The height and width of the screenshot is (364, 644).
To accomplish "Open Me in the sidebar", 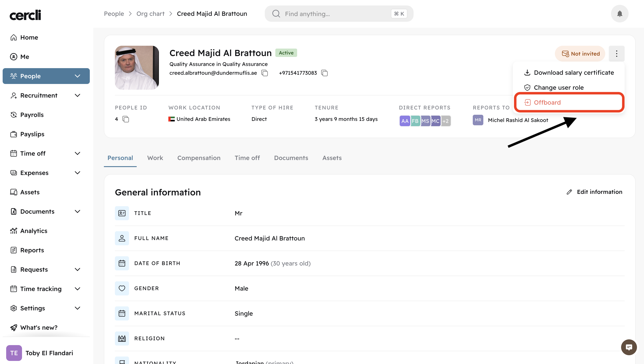I will click(46, 57).
